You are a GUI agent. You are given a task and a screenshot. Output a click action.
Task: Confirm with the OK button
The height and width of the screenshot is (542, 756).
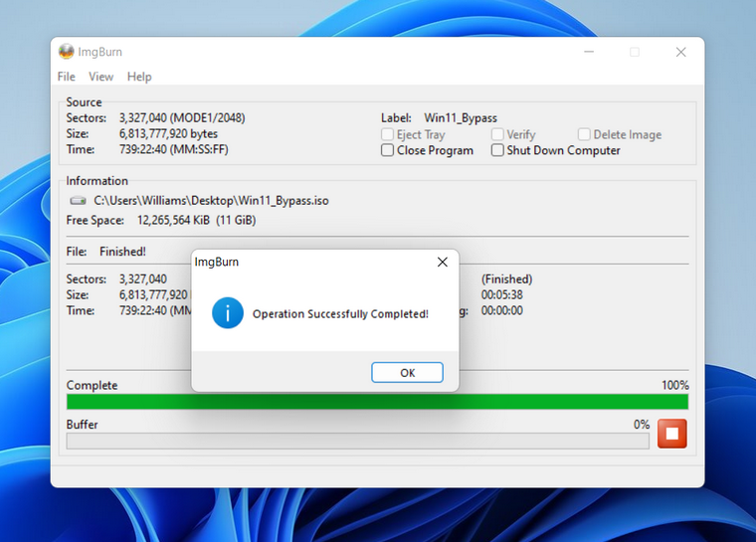[407, 372]
